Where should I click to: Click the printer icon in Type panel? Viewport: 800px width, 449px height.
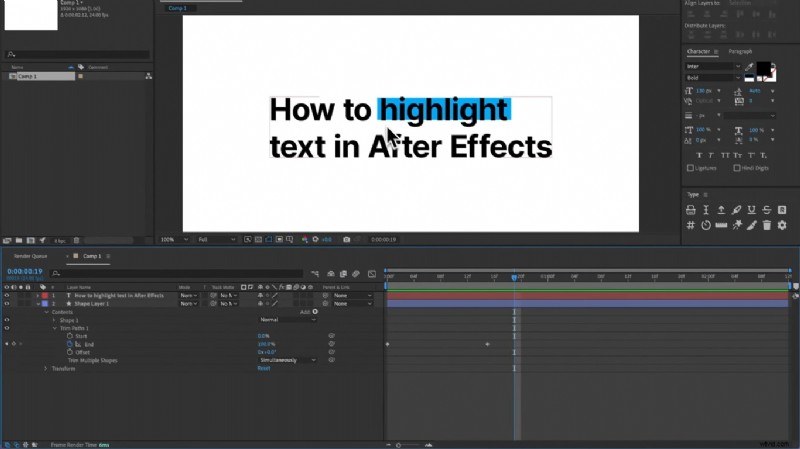pyautogui.click(x=690, y=210)
